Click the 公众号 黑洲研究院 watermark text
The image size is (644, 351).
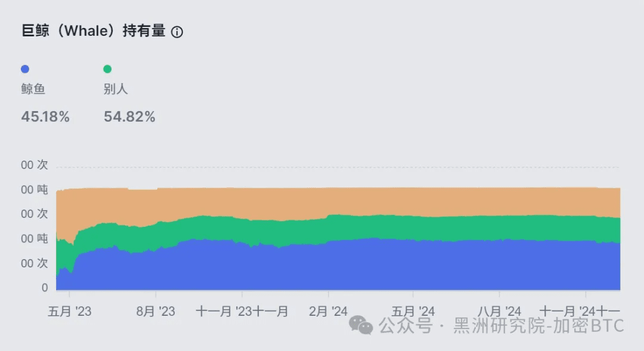[x=501, y=325]
